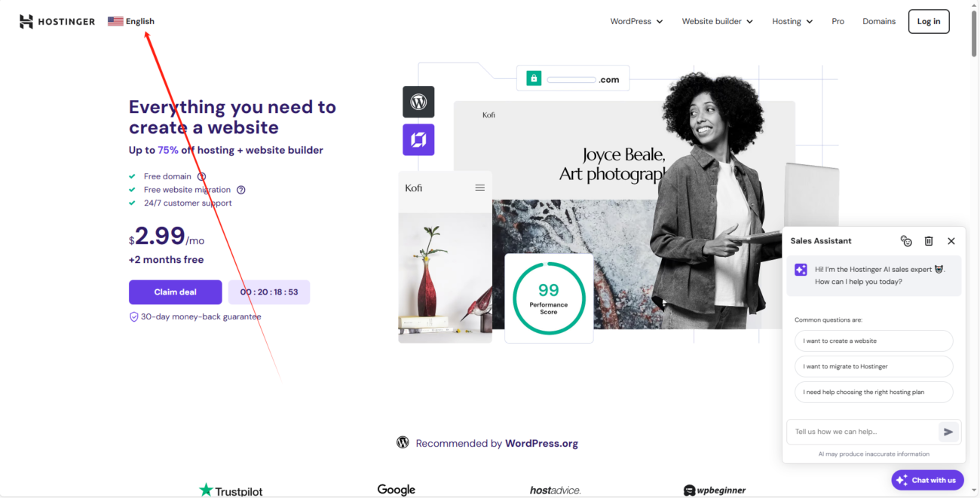
Task: Click the purple website builder icon tile
Action: (x=418, y=139)
